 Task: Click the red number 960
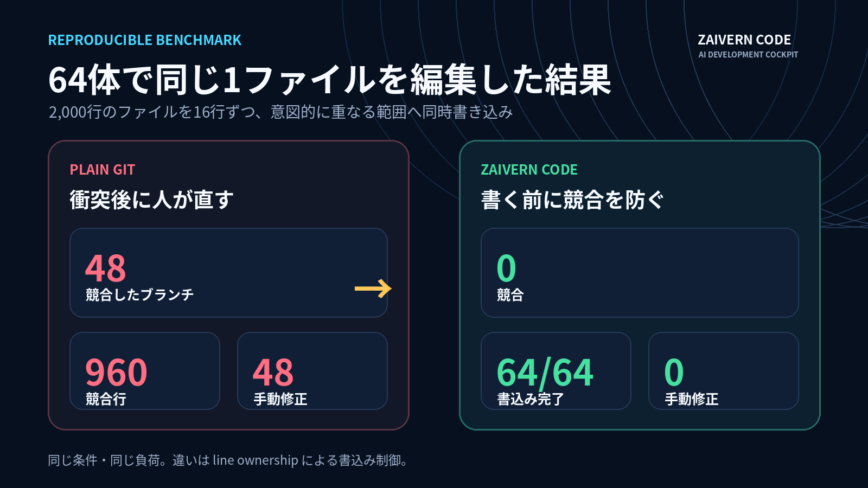116,373
